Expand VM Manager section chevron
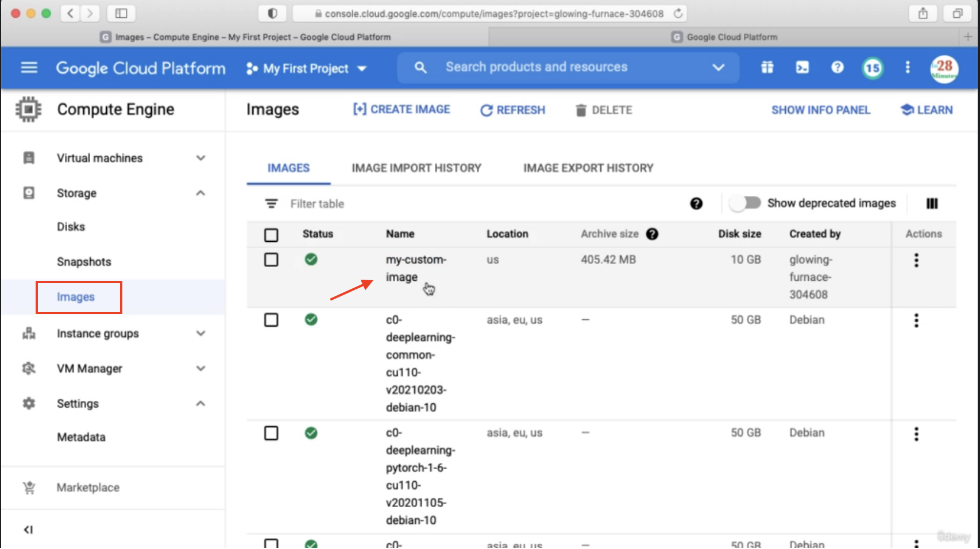 pyautogui.click(x=200, y=369)
